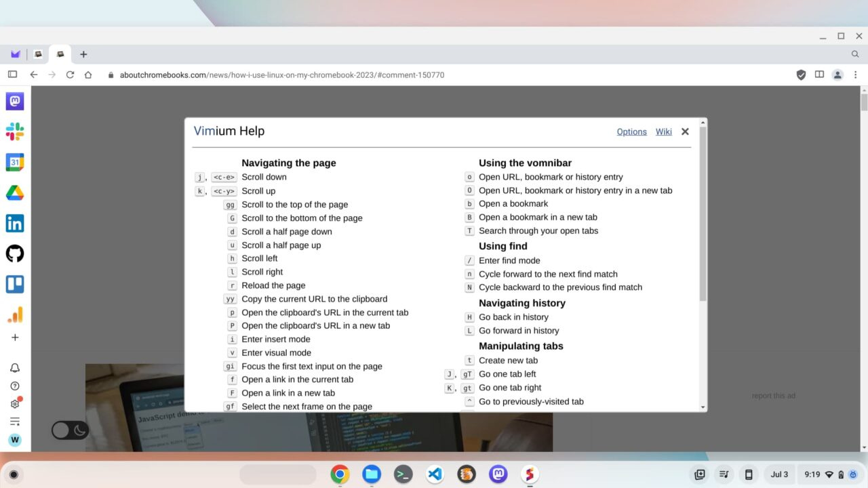Open split view icon in toolbar
This screenshot has width=868, height=488.
point(819,75)
